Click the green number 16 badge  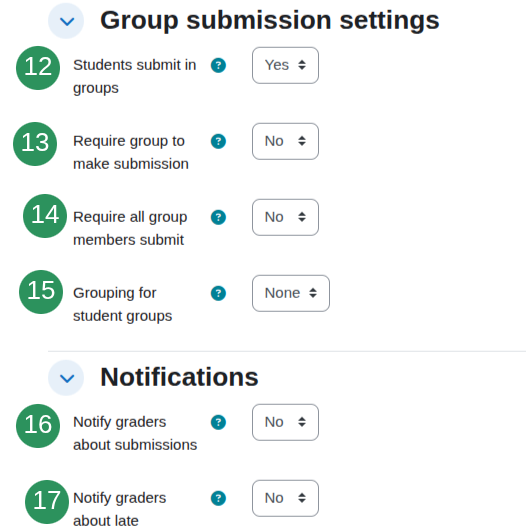coord(38,426)
